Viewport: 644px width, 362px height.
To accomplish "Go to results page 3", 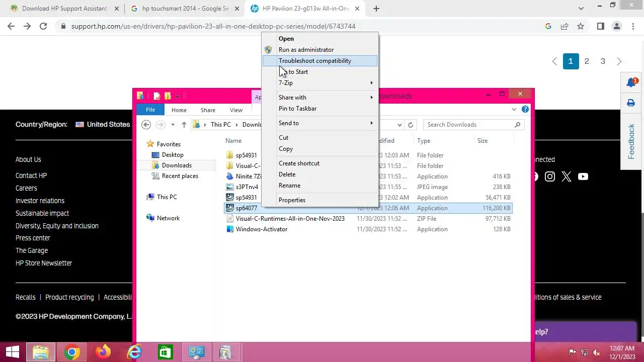I will [603, 61].
